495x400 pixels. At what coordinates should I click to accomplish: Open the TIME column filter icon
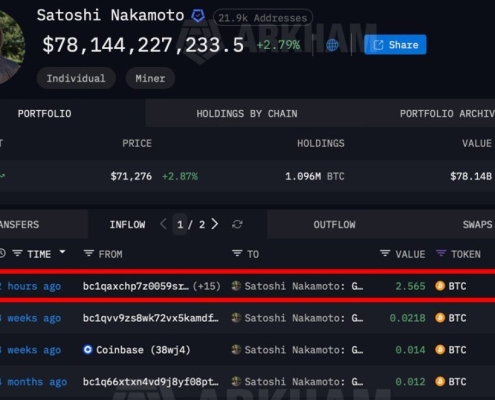(x=17, y=254)
